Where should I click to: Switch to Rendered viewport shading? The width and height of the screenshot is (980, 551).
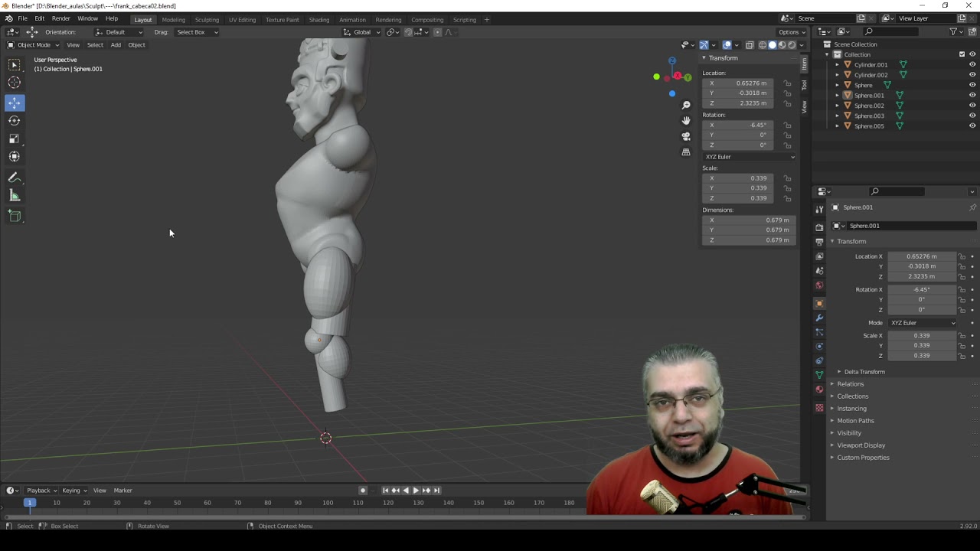pos(792,44)
